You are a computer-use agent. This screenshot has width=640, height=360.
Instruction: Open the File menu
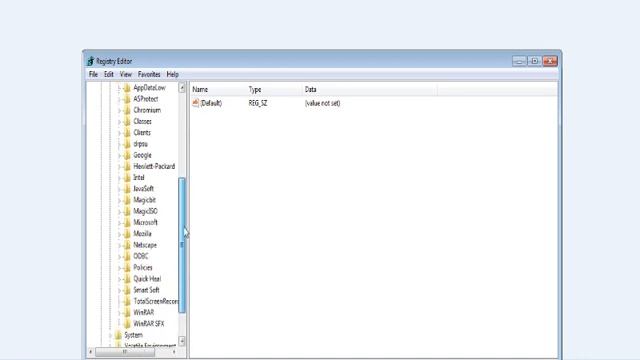click(93, 74)
